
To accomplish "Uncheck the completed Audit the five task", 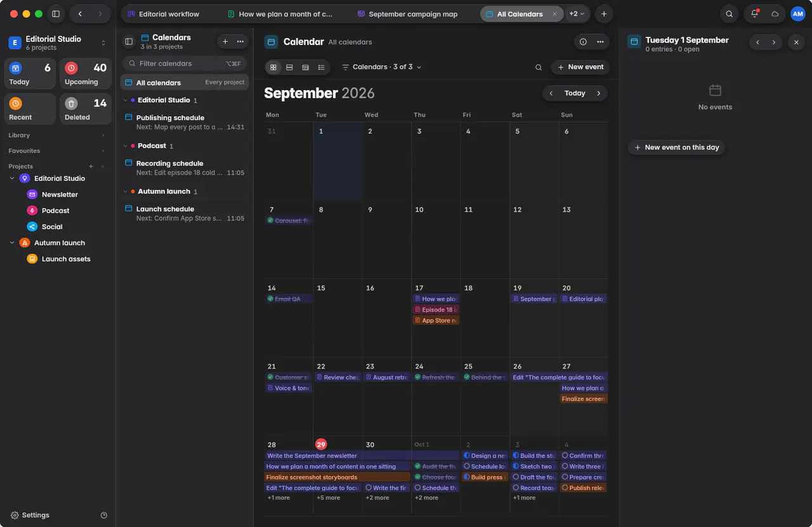I will [417, 466].
